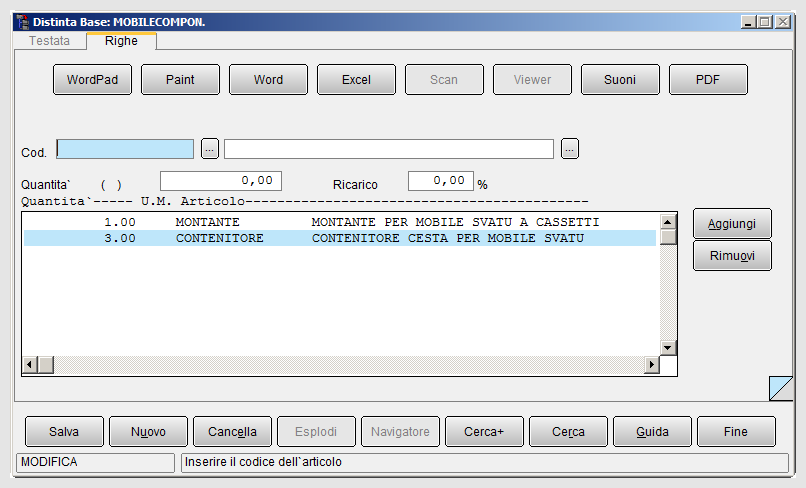Click the horizontal scrollbar thumb
The width and height of the screenshot is (806, 488).
coord(46,365)
